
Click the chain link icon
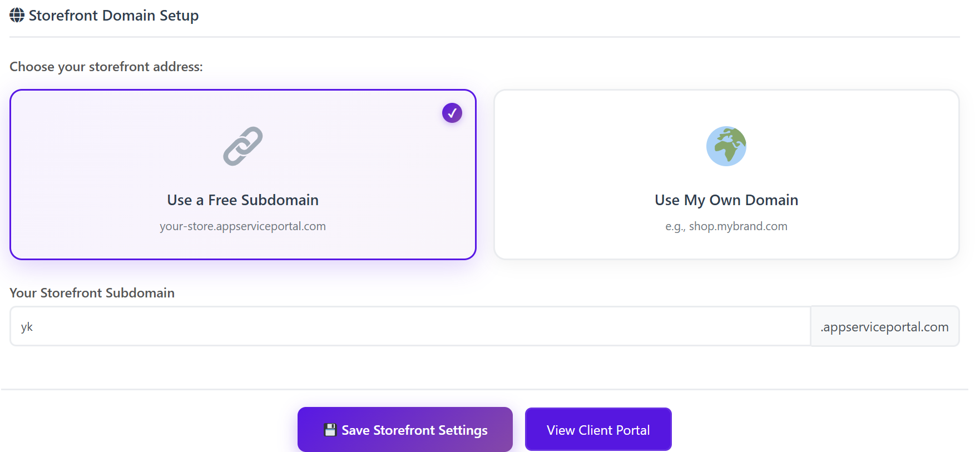(x=243, y=146)
